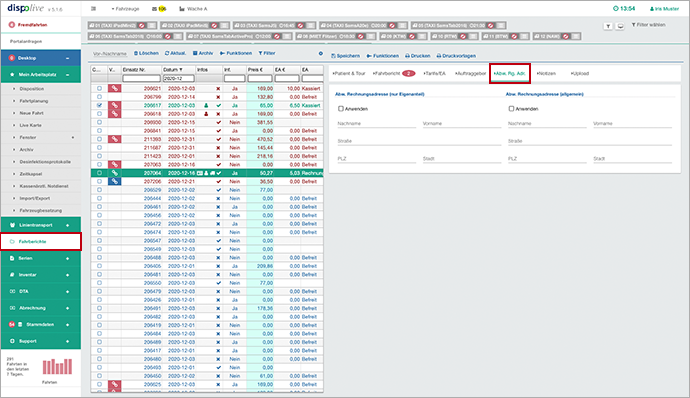Switch to the Upload tab
Viewport: 690px width, 398px height.
coord(580,74)
